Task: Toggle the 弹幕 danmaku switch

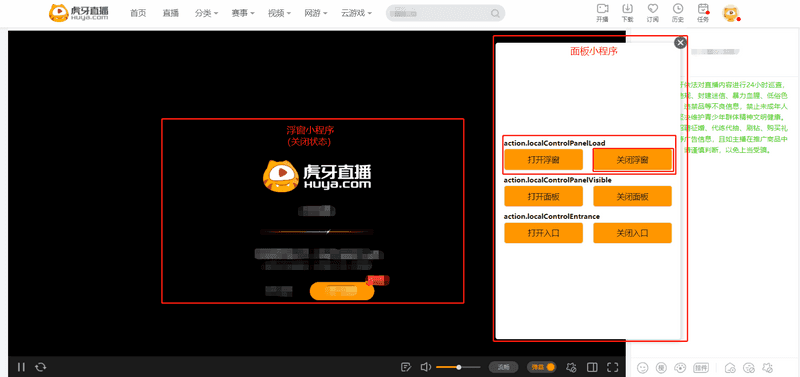Action: pos(541,367)
